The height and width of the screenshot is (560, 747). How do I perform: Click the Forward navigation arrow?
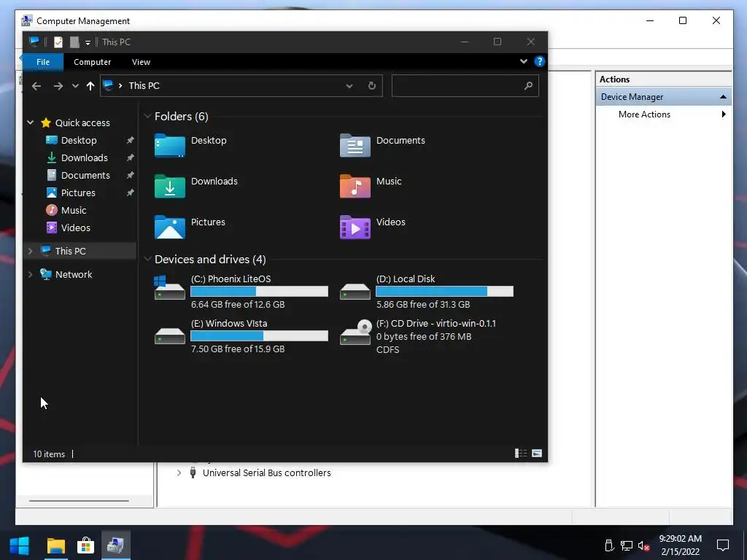coord(58,86)
